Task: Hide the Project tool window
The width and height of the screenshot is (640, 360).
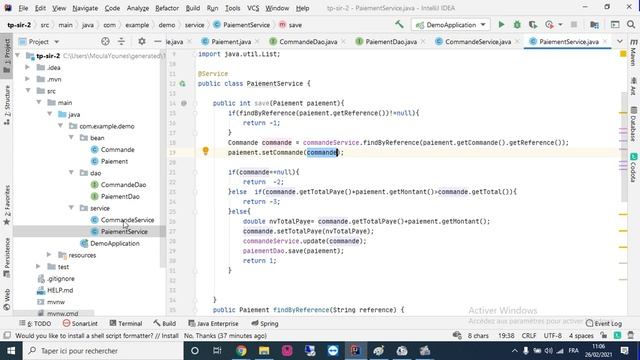Action: pyautogui.click(x=158, y=41)
